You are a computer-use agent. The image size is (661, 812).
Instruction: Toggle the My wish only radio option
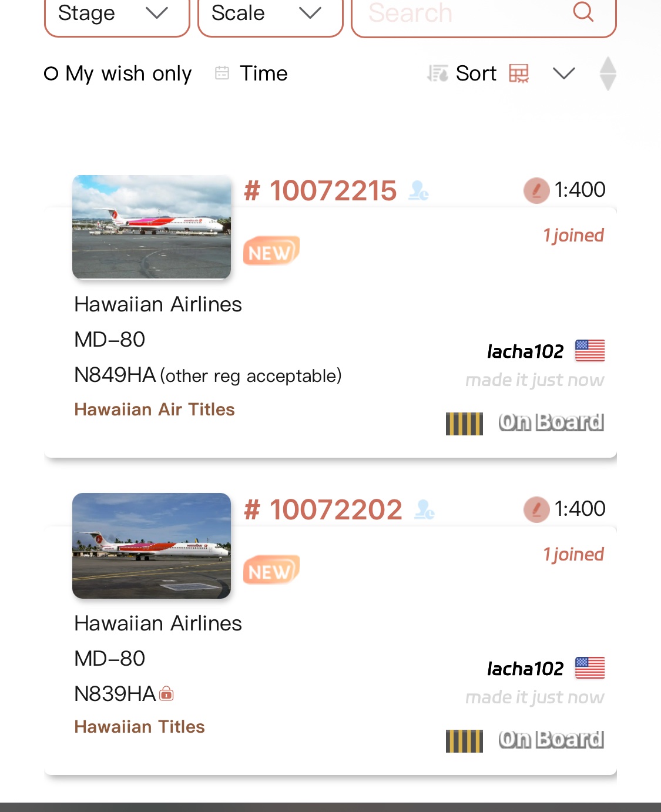click(52, 73)
